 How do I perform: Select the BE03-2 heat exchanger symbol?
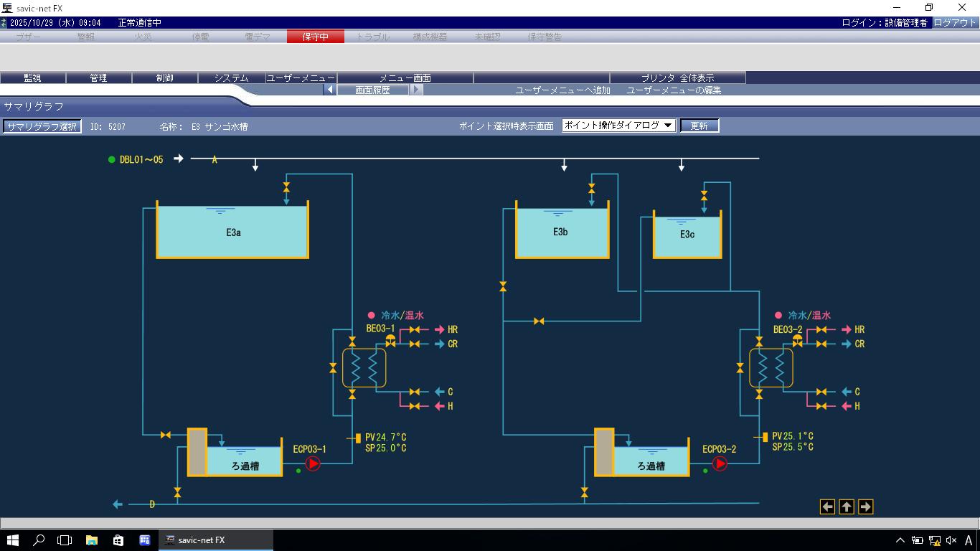771,368
